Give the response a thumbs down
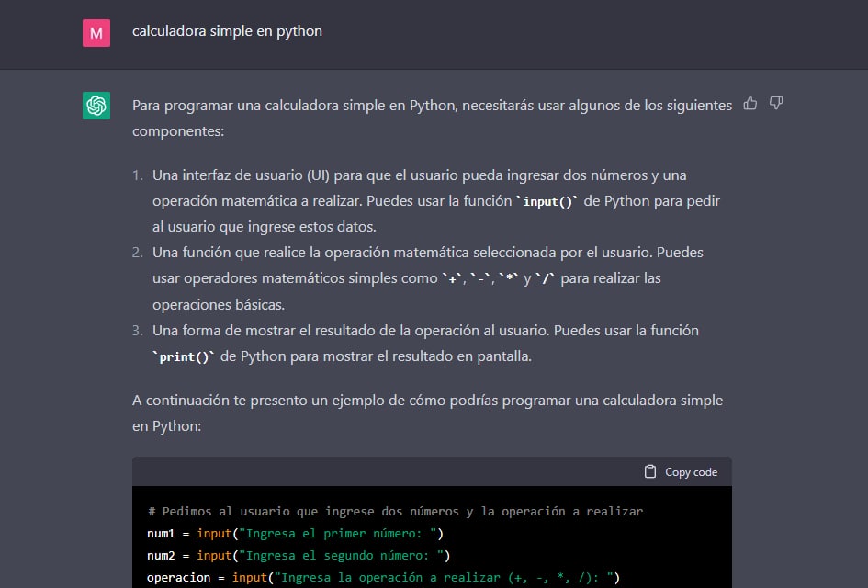 click(776, 104)
